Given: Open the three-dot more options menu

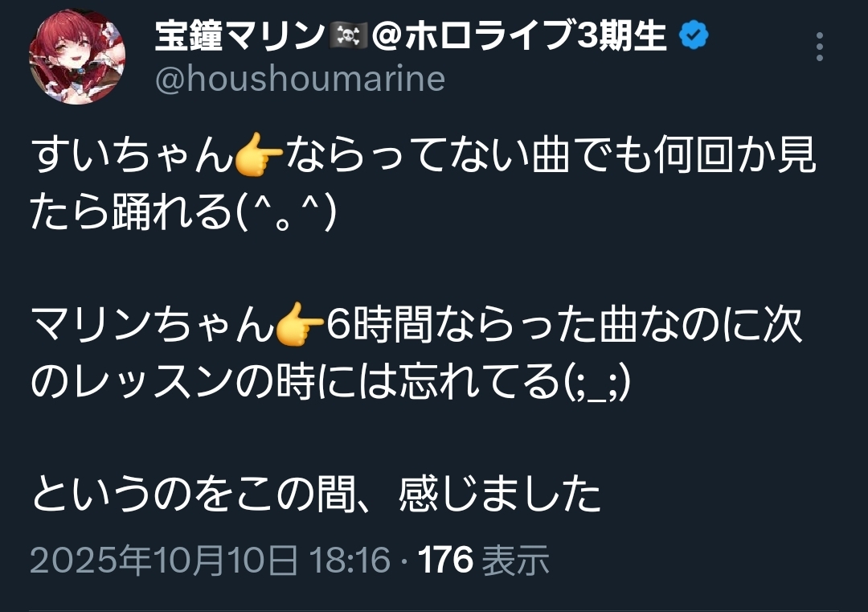Looking at the screenshot, I should (819, 47).
